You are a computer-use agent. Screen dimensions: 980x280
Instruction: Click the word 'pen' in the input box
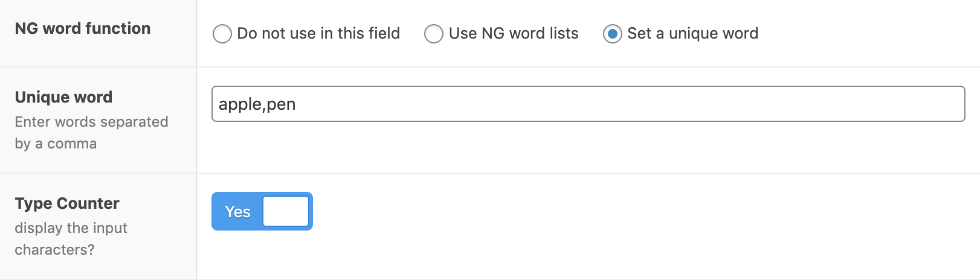pos(281,106)
